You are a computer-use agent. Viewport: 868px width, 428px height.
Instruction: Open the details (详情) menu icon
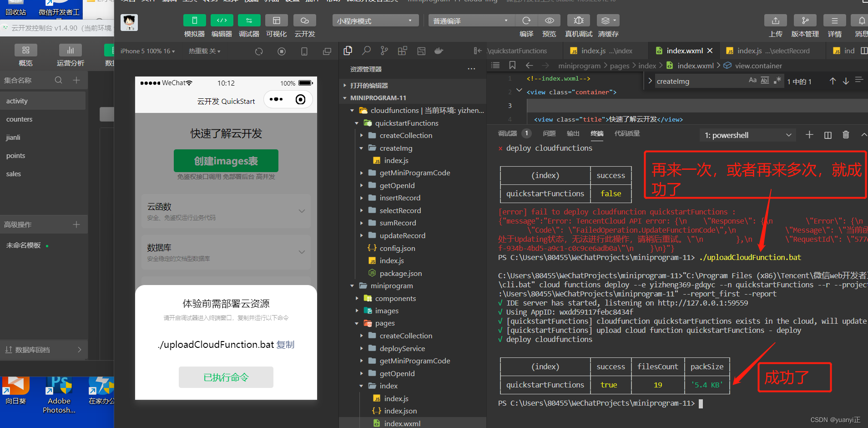[x=834, y=20]
